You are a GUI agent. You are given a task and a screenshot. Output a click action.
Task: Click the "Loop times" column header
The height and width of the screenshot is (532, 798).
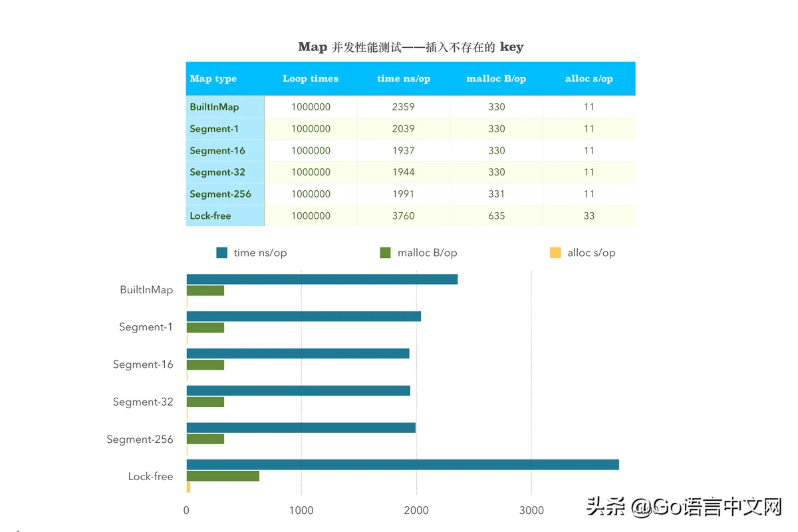point(311,78)
